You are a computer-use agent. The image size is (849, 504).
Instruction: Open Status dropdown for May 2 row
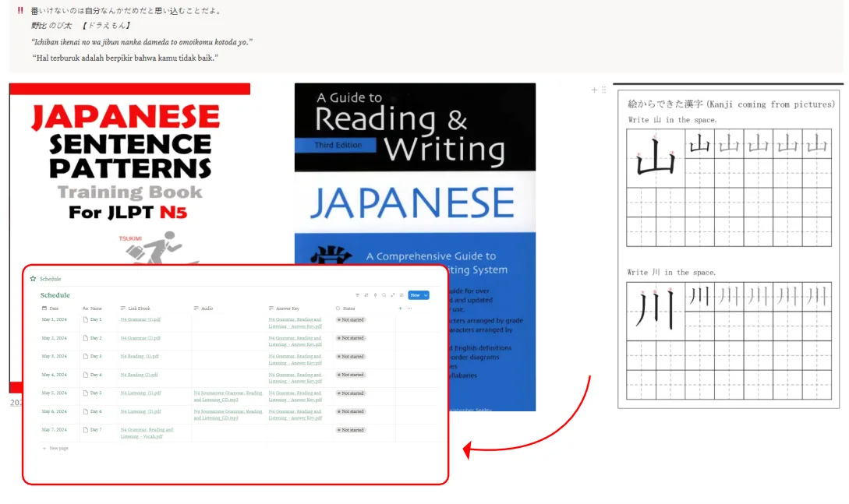(x=352, y=338)
